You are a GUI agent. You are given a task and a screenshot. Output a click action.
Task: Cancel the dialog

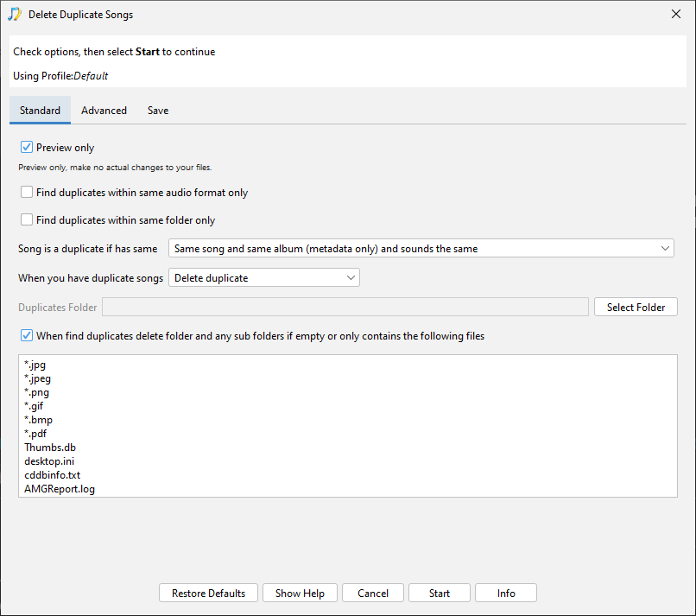pyautogui.click(x=373, y=593)
